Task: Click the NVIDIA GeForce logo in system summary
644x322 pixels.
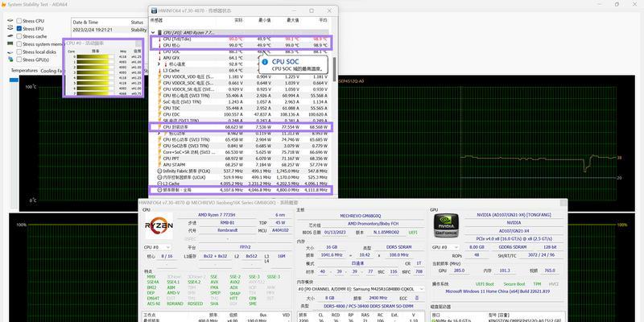Action: [x=446, y=225]
